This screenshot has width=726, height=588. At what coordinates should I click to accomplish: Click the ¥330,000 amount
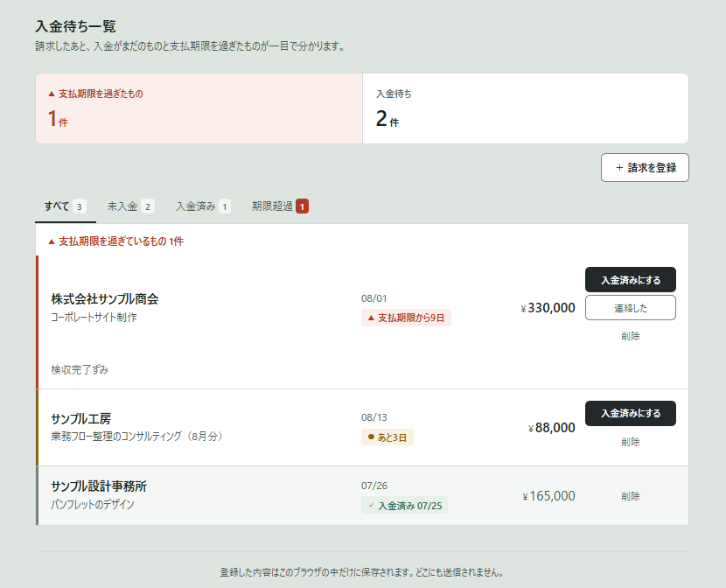[x=548, y=308]
